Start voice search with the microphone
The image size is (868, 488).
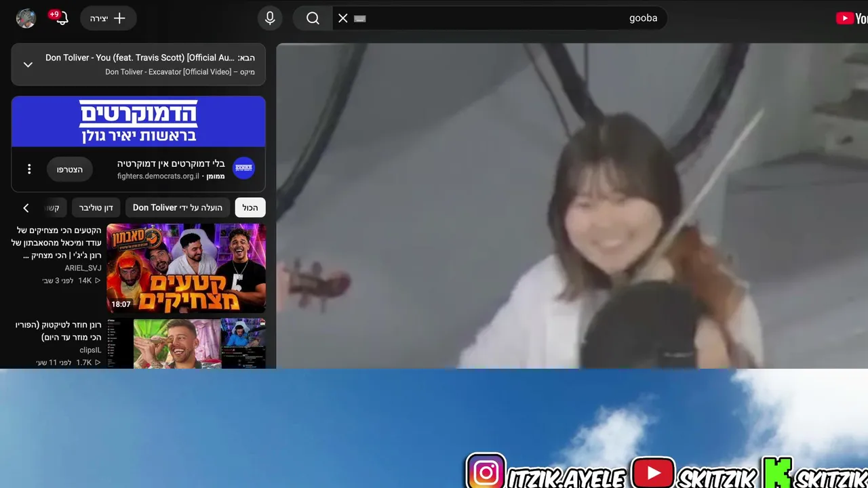coord(270,18)
